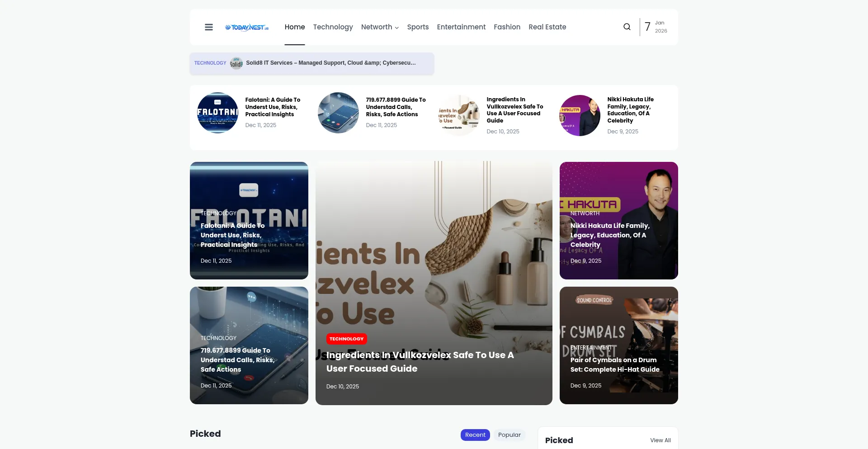868x449 pixels.
Task: Click the View All link
Action: pyautogui.click(x=660, y=440)
